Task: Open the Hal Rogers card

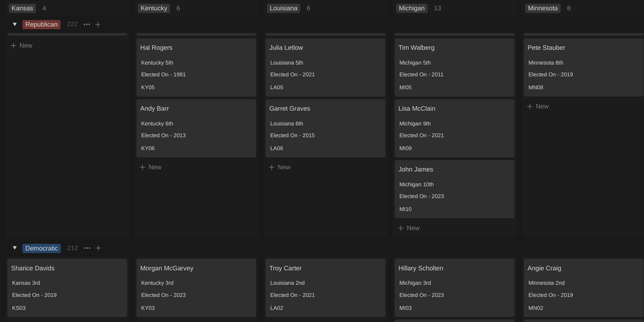Action: pos(196,67)
